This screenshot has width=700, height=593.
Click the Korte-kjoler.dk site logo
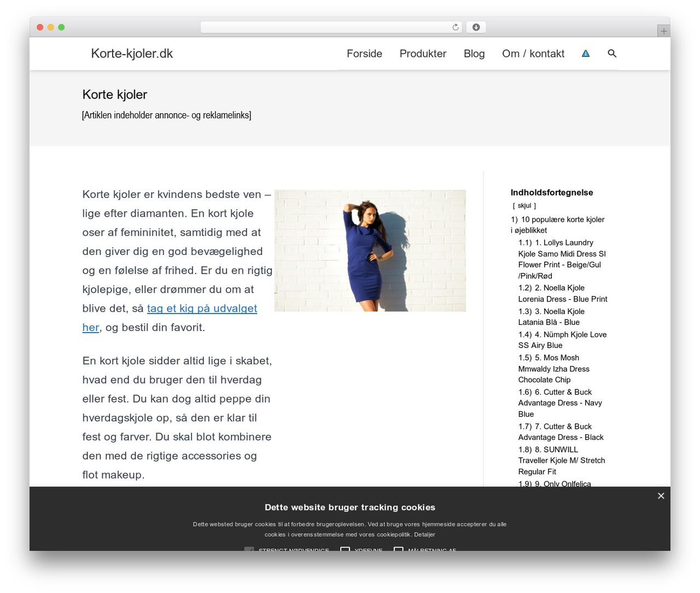[132, 54]
